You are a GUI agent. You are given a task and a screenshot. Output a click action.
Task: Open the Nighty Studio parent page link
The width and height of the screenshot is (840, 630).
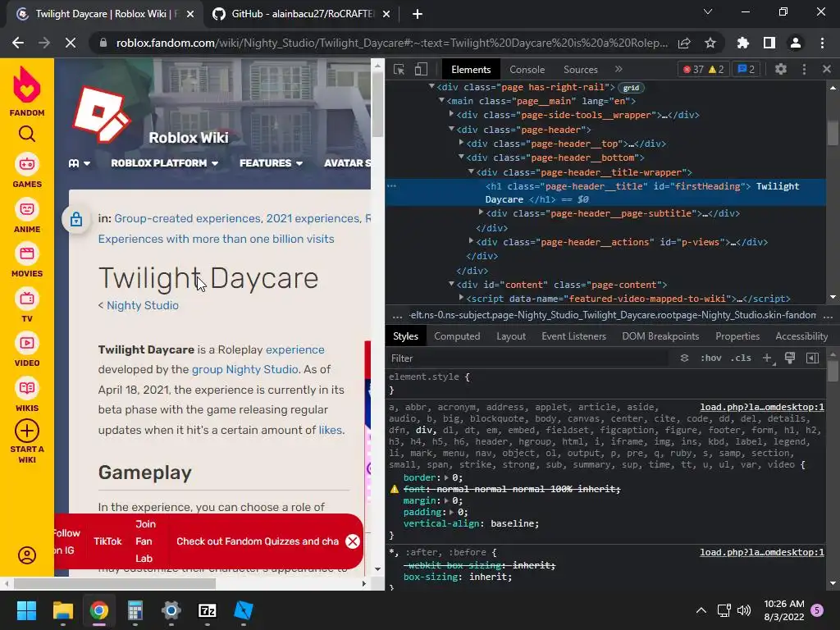[143, 305]
